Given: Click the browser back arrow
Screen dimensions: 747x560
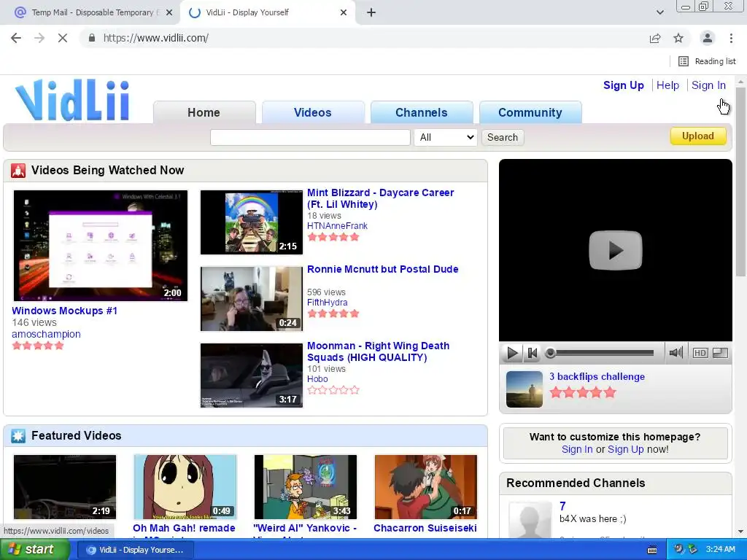Looking at the screenshot, I should coord(16,38).
